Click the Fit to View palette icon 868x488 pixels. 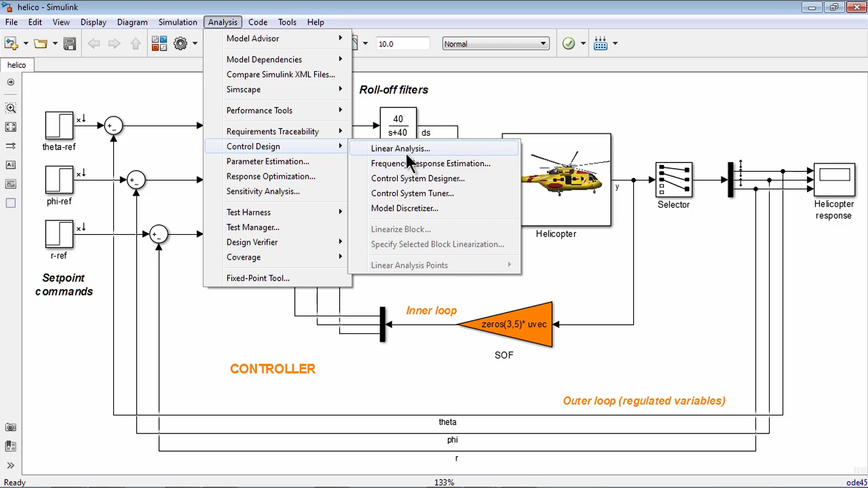pyautogui.click(x=11, y=127)
